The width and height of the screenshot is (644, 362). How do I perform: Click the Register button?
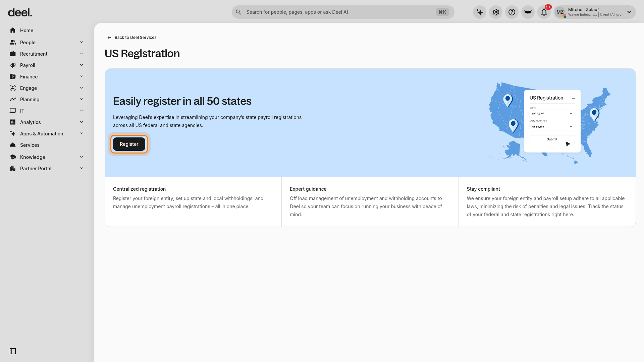tap(129, 144)
